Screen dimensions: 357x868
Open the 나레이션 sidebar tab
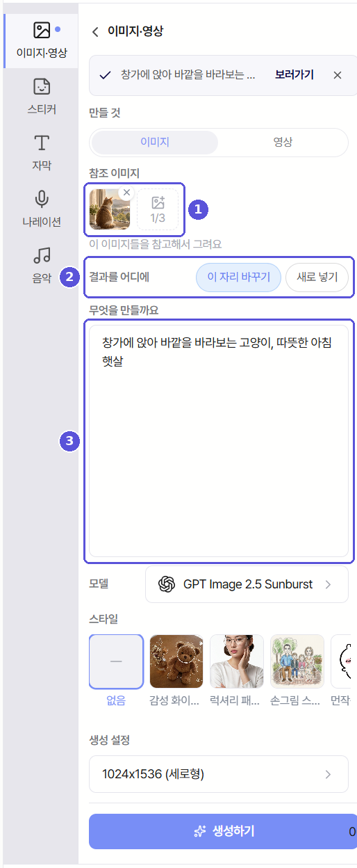[x=42, y=209]
